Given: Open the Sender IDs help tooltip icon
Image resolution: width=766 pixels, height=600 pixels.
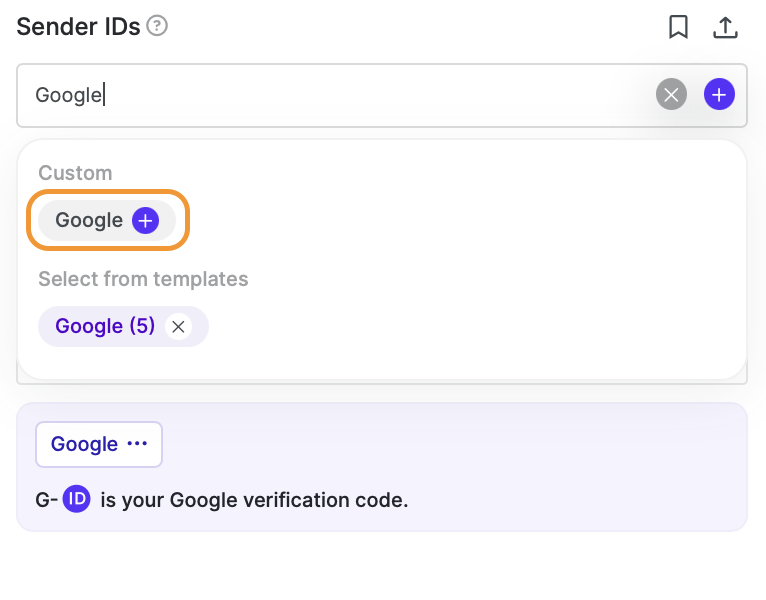Looking at the screenshot, I should point(157,26).
